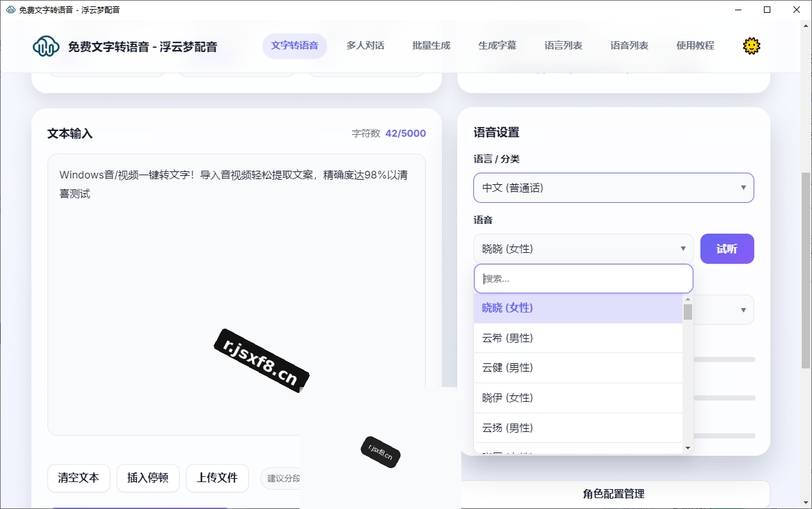Click the voice list scrollbar thumb
Screen dimensions: 812x509
click(x=688, y=312)
